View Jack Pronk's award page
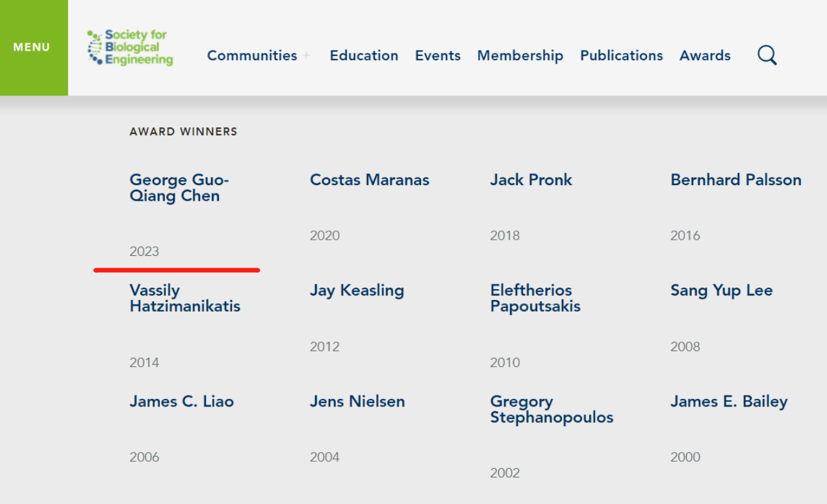 point(531,180)
